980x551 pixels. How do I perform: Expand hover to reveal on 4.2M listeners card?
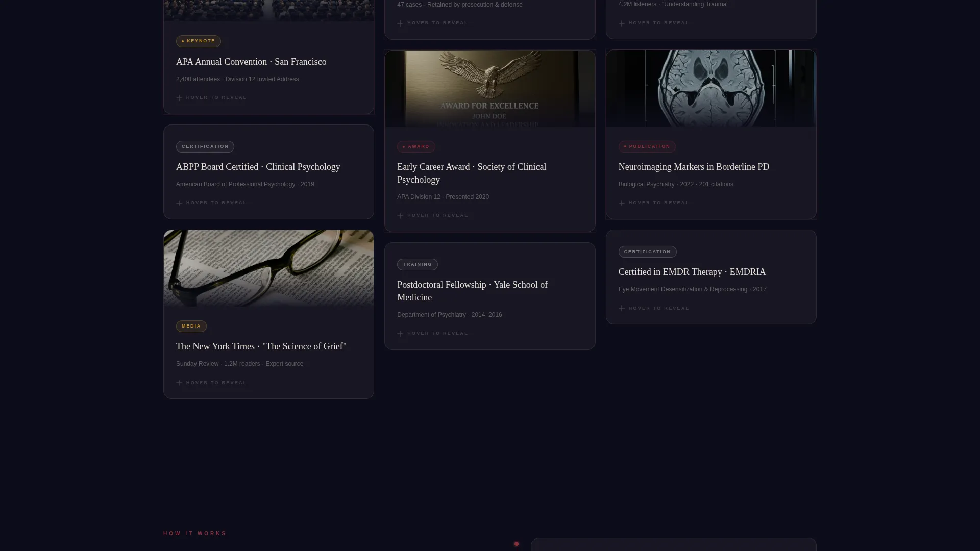pos(654,23)
